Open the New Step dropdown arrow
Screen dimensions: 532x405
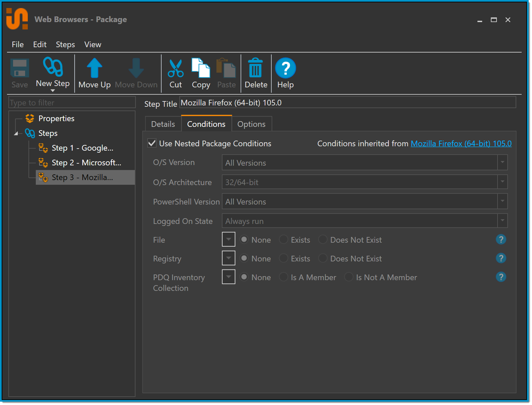pyautogui.click(x=53, y=91)
